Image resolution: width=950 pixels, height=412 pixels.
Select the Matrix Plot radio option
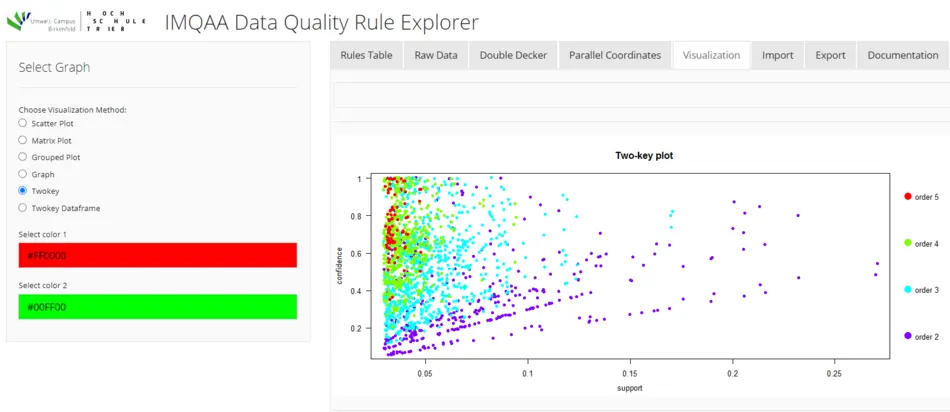pyautogui.click(x=23, y=140)
